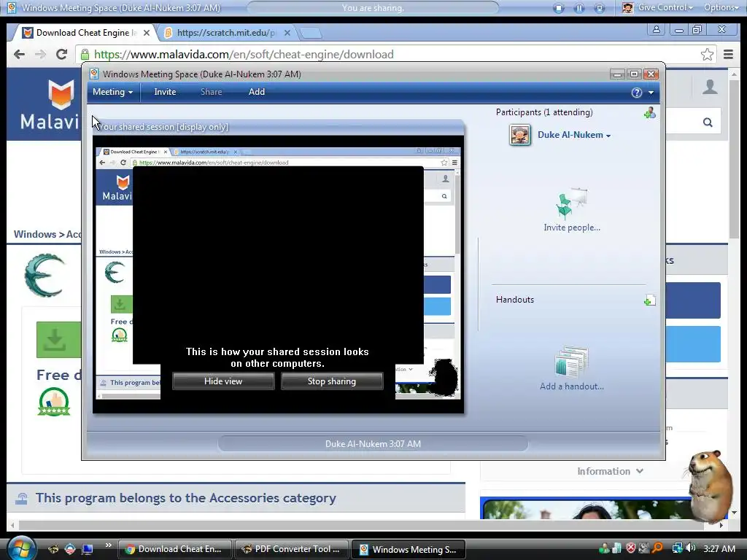This screenshot has height=560, width=747.
Task: Click the page vertical scrollbar thumb
Action: click(734, 158)
